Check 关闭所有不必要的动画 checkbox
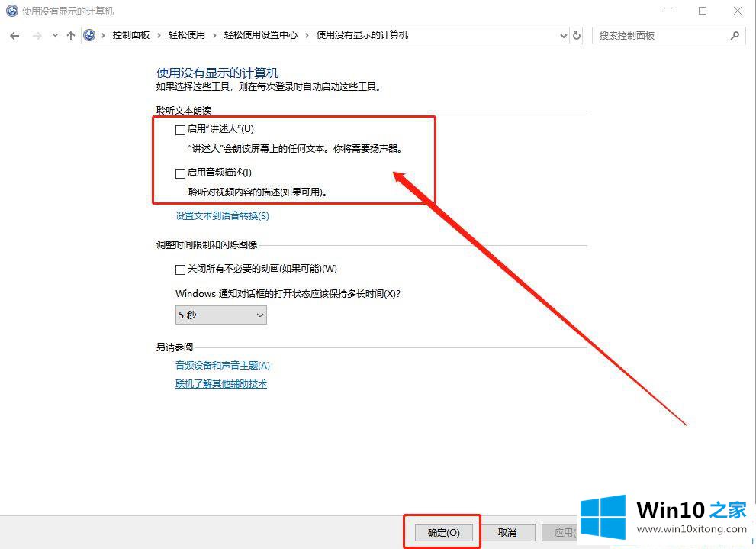Image resolution: width=756 pixels, height=549 pixels. coord(180,270)
